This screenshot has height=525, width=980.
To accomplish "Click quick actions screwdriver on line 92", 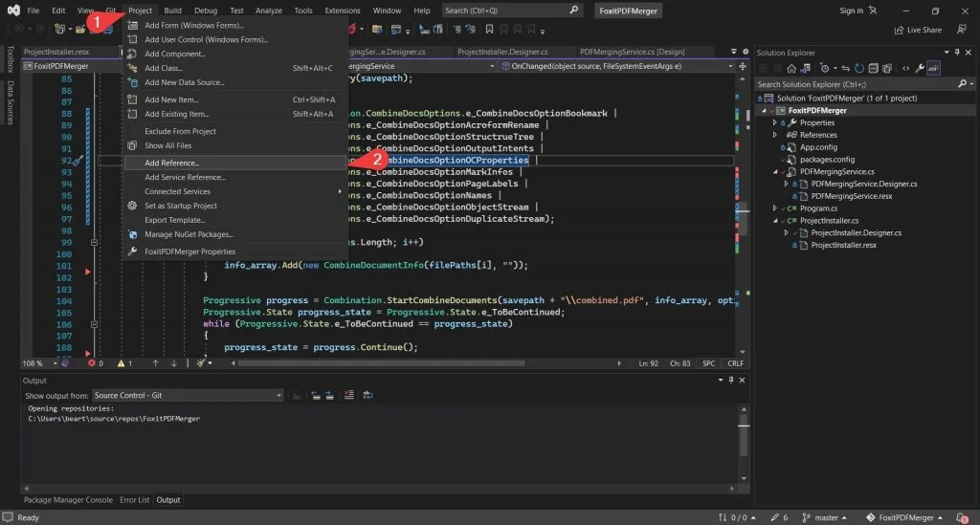I will click(x=78, y=161).
